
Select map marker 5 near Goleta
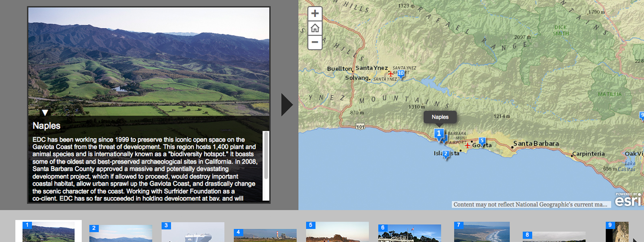click(482, 141)
